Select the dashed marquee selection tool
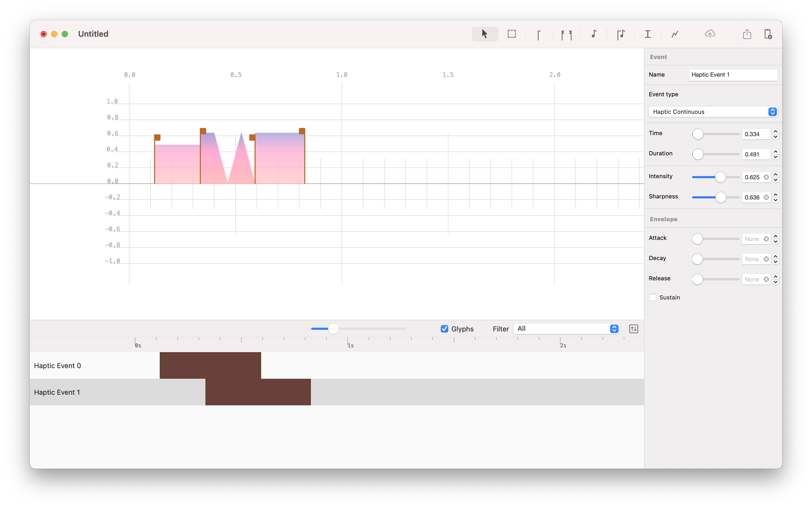Image resolution: width=812 pixels, height=508 pixels. click(x=512, y=34)
